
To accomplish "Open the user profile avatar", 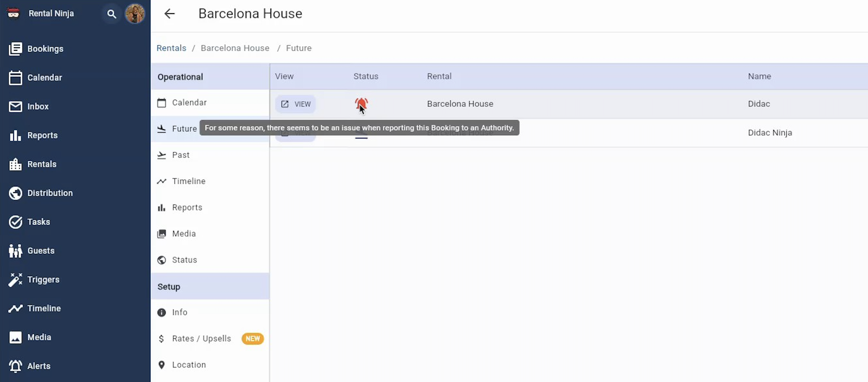I will point(135,14).
